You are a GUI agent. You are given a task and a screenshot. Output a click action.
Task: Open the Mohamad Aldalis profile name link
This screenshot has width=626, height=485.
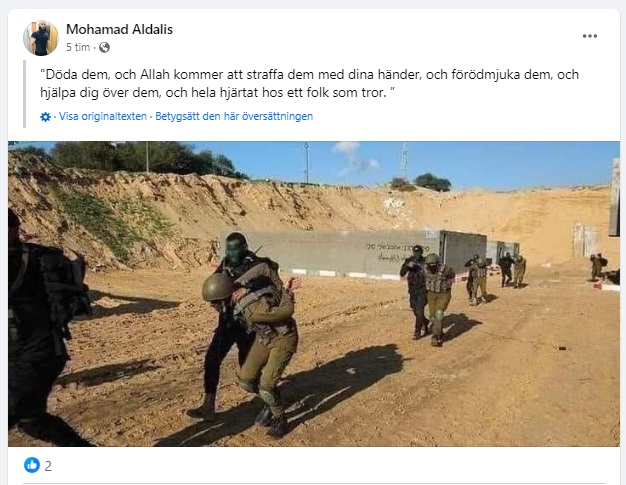[x=119, y=29]
